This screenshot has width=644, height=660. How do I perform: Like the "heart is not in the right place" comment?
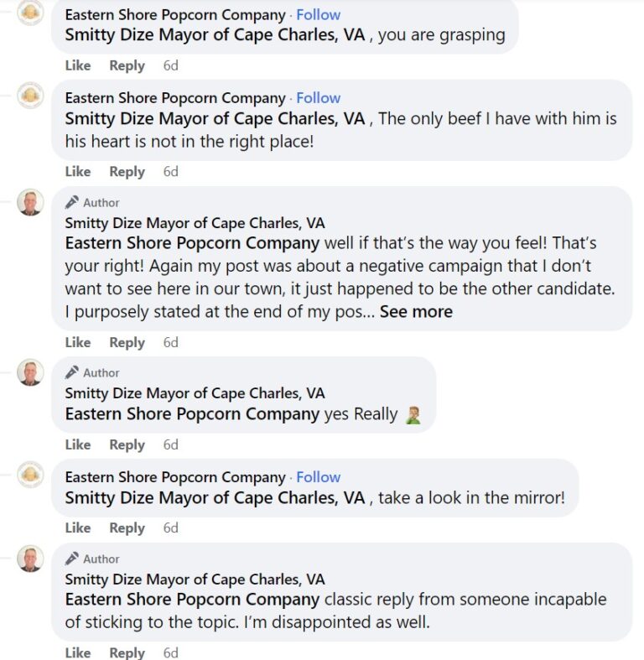(x=78, y=172)
